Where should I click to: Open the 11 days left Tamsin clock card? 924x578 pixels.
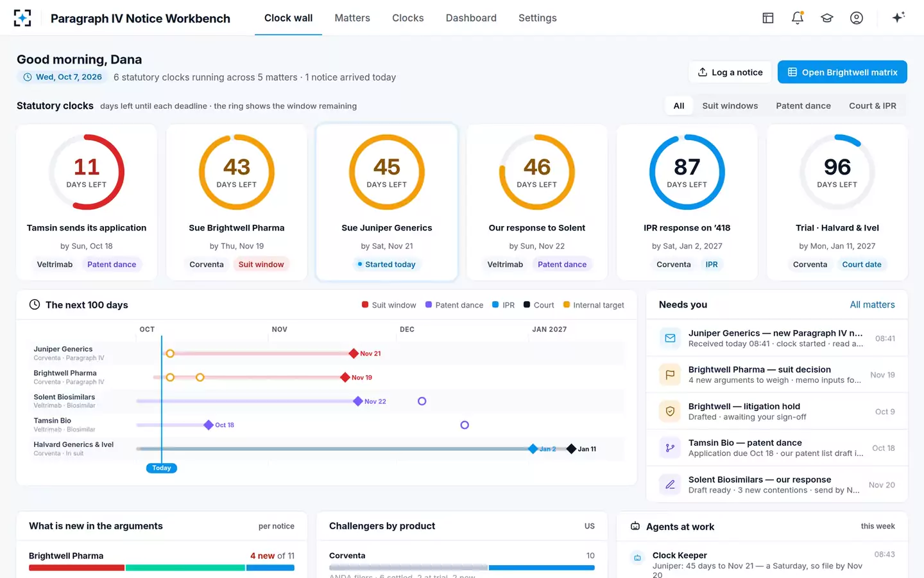87,202
